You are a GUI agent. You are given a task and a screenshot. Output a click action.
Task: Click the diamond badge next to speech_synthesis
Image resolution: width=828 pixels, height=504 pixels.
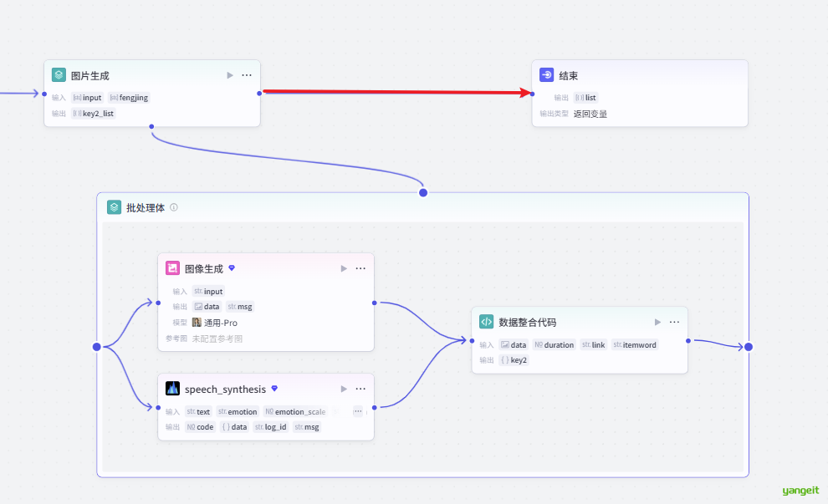click(x=274, y=389)
